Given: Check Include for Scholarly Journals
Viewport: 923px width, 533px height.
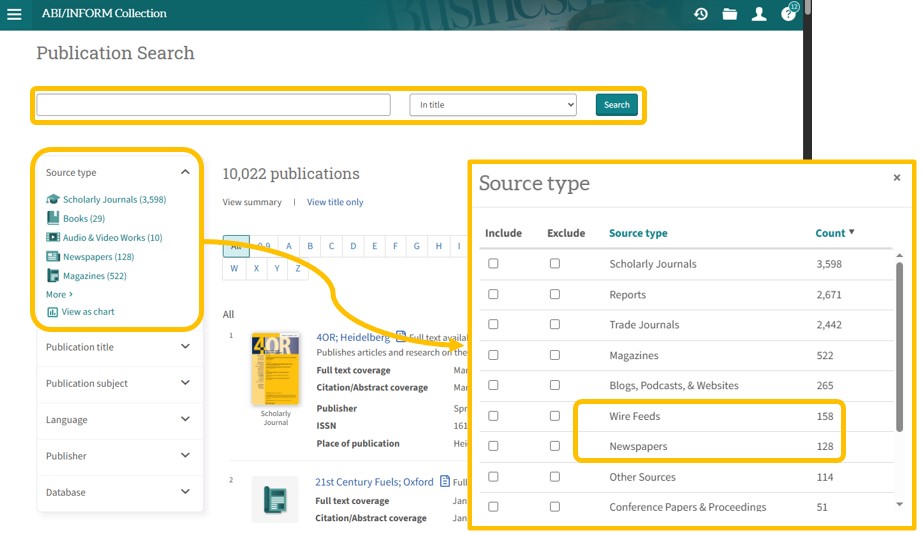Looking at the screenshot, I should (x=493, y=264).
